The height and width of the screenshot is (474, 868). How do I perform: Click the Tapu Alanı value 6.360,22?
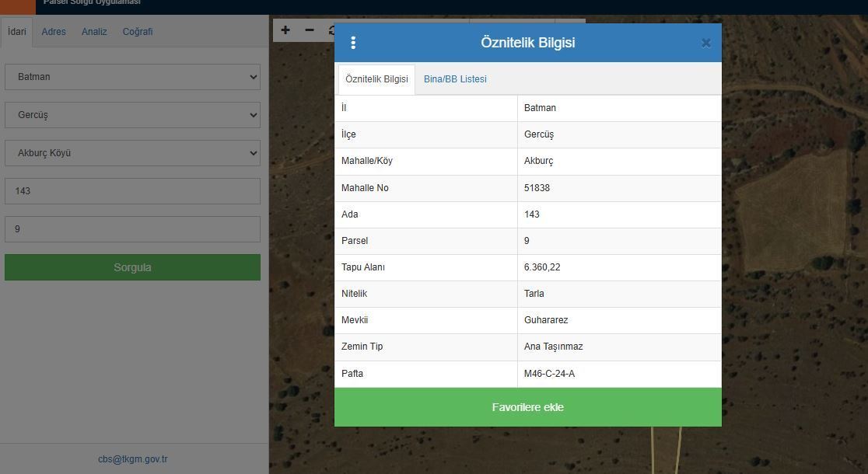(542, 267)
